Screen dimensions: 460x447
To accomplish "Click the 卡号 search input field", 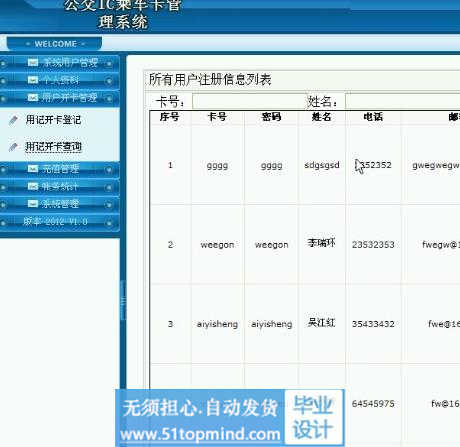I will [x=247, y=102].
